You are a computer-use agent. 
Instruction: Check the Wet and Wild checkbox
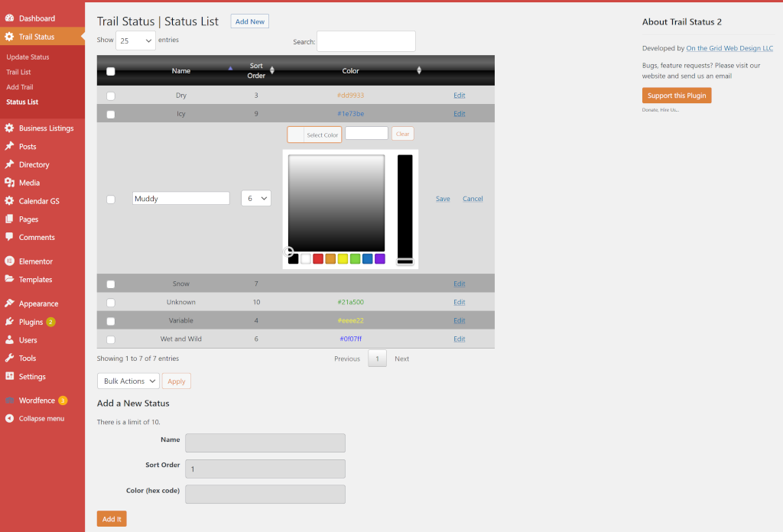(111, 339)
